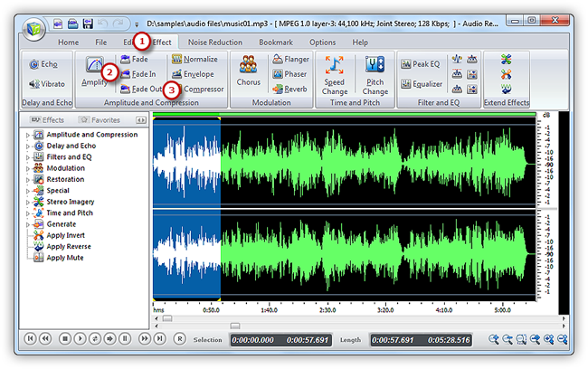Open the Noise Reduction tab

coord(215,43)
